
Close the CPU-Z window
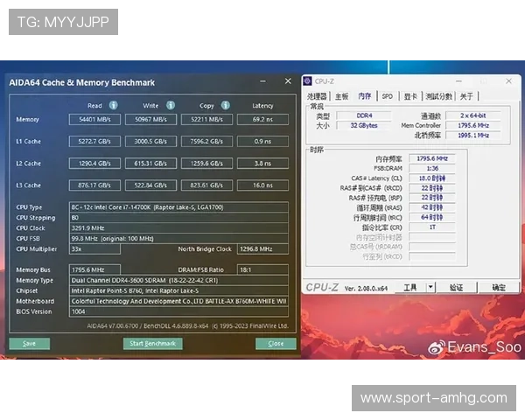click(x=508, y=81)
